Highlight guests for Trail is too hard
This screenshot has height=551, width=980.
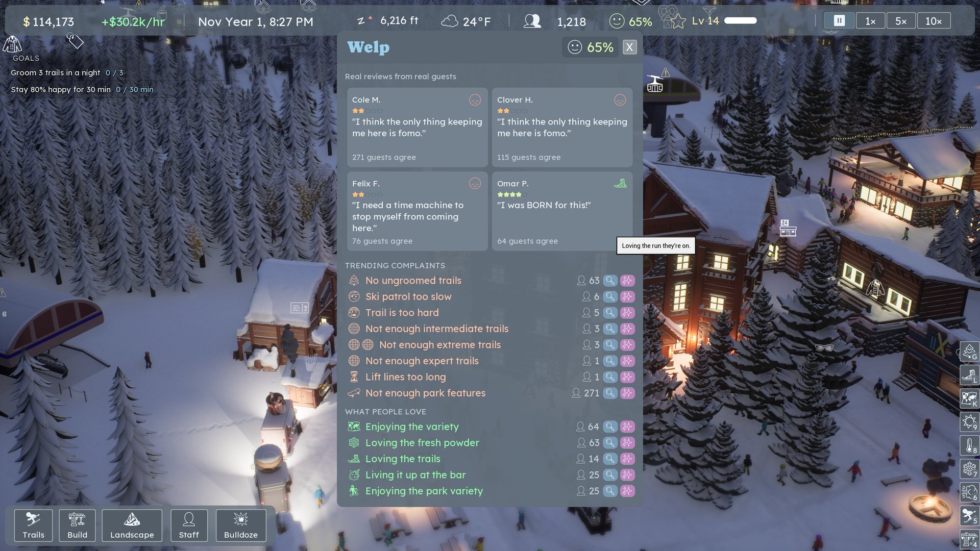627,312
